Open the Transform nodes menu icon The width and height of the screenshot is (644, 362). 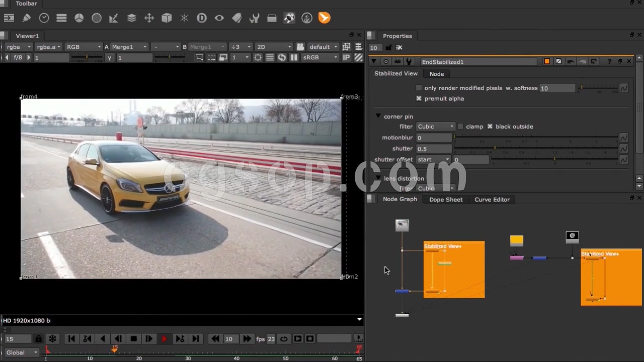pos(149,18)
